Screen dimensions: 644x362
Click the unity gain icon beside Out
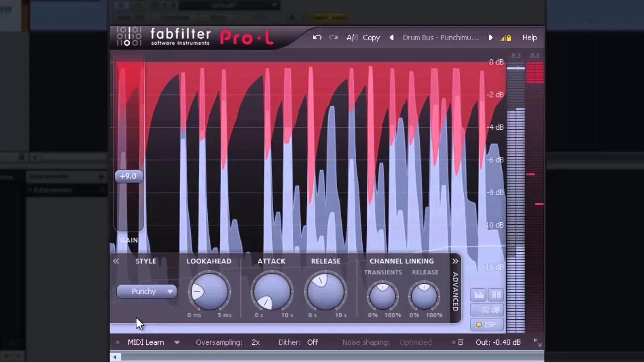(457, 342)
